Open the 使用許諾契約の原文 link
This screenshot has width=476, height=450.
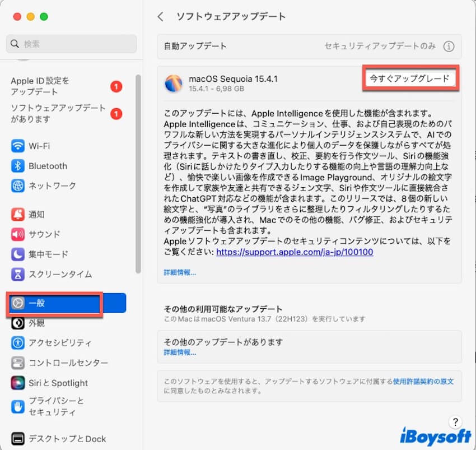(x=423, y=381)
